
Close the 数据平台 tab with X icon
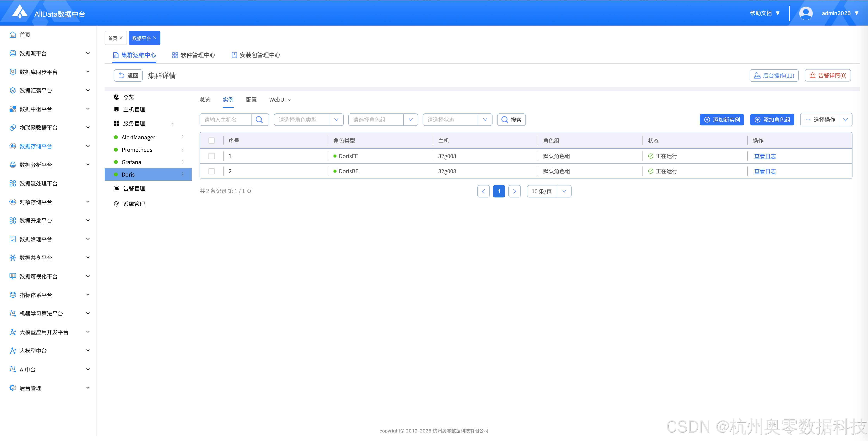click(155, 38)
